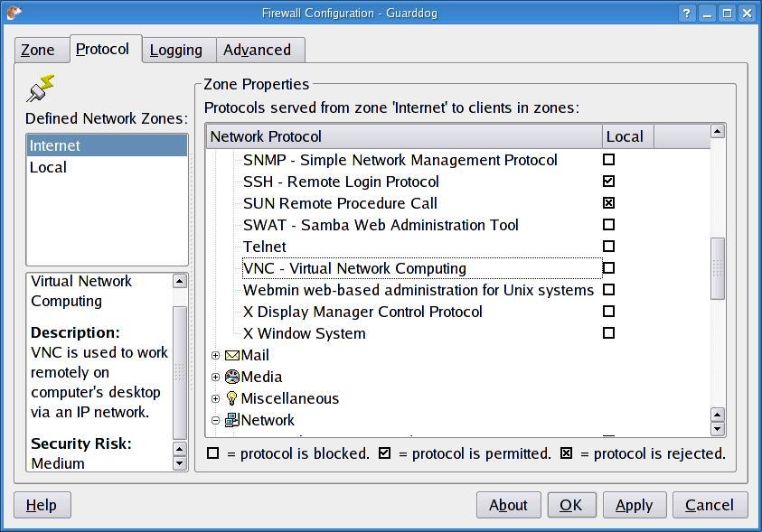Screen dimensions: 762x532
Task: Click the Network computers category icon
Action: tap(231, 420)
